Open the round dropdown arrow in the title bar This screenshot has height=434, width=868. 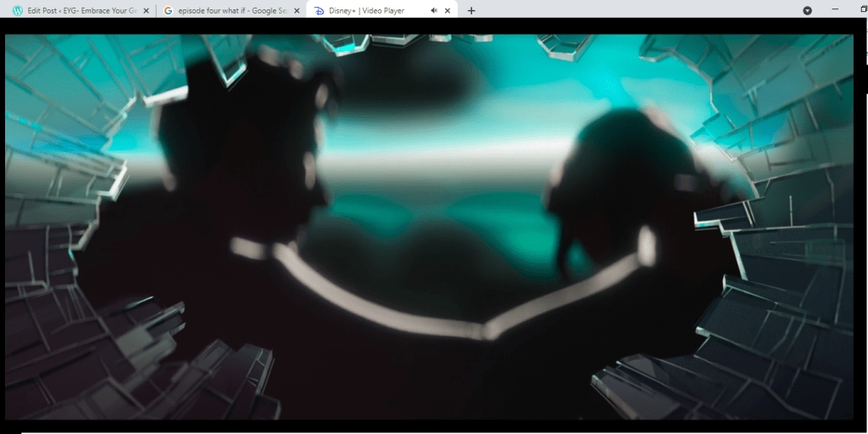click(807, 11)
